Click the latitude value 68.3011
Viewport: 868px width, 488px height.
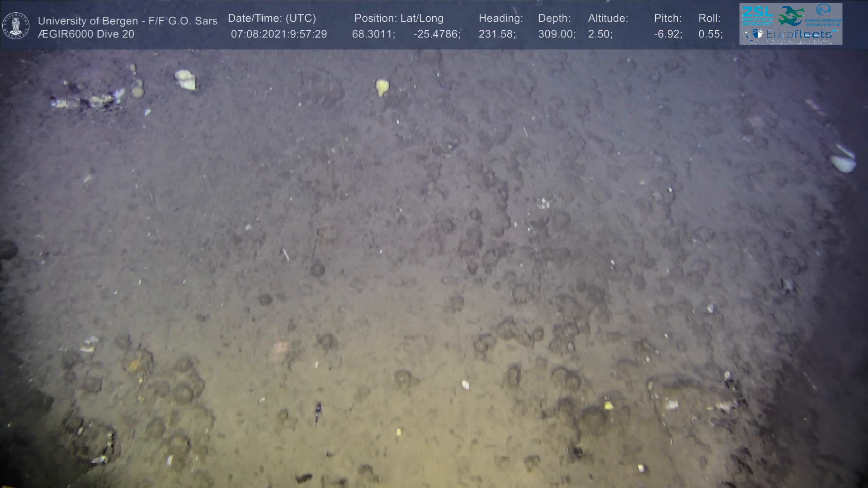[373, 34]
